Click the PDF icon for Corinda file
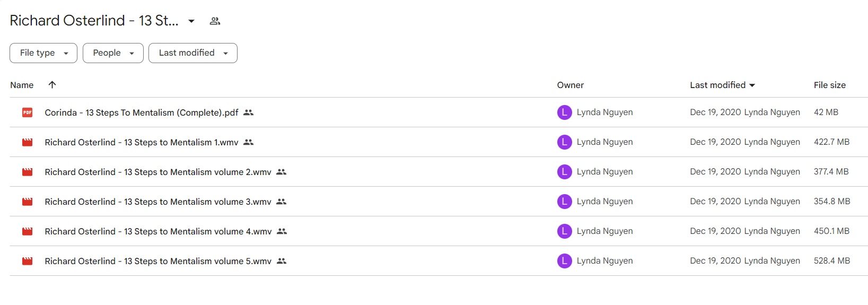 (27, 112)
